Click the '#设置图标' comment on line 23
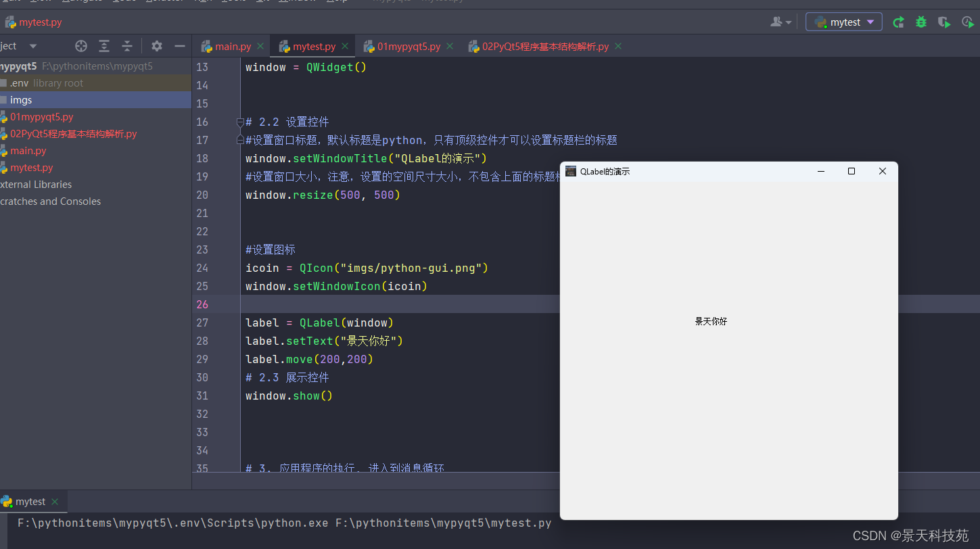 coord(271,249)
